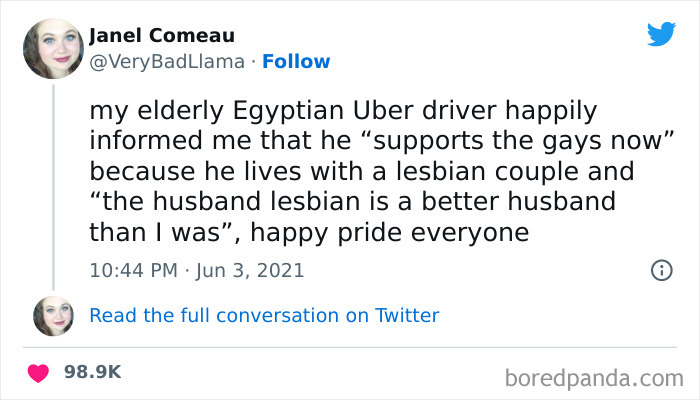This screenshot has width=700, height=400.
Task: Open the tweet info circle icon
Action: point(660,270)
